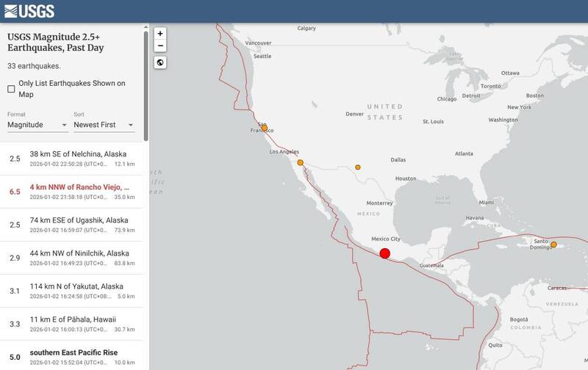Open the Format dropdown set to Magnitude

click(x=37, y=125)
